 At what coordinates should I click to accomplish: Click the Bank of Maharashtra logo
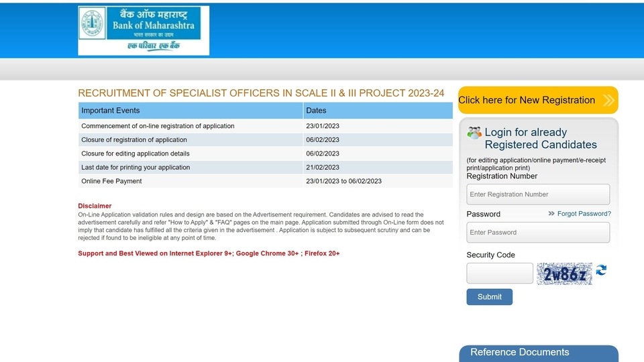[144, 30]
